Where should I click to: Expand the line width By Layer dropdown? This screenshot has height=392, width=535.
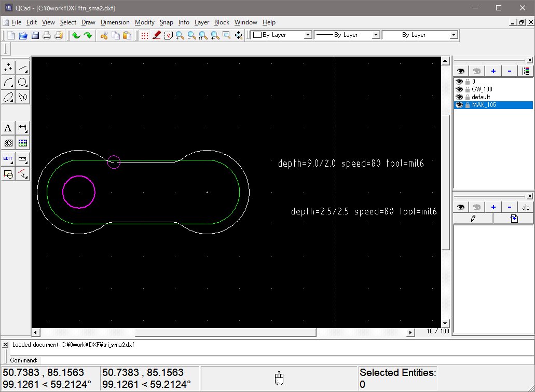(x=348, y=35)
